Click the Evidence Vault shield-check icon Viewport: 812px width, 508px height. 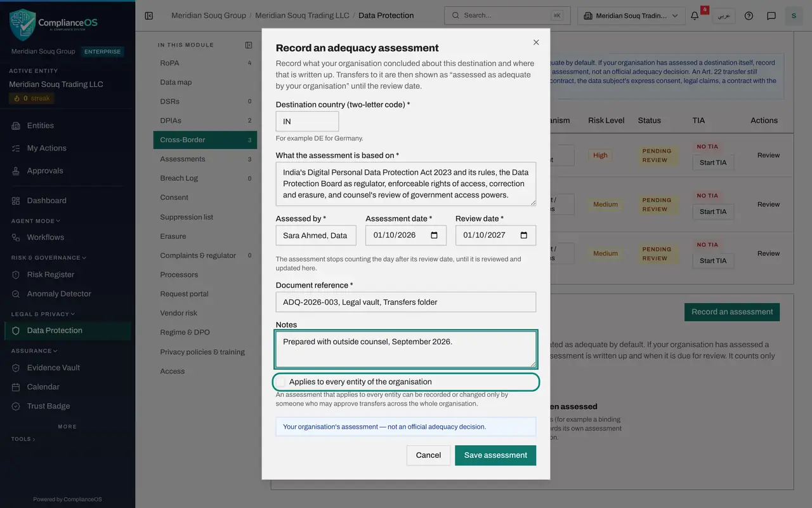tap(16, 368)
